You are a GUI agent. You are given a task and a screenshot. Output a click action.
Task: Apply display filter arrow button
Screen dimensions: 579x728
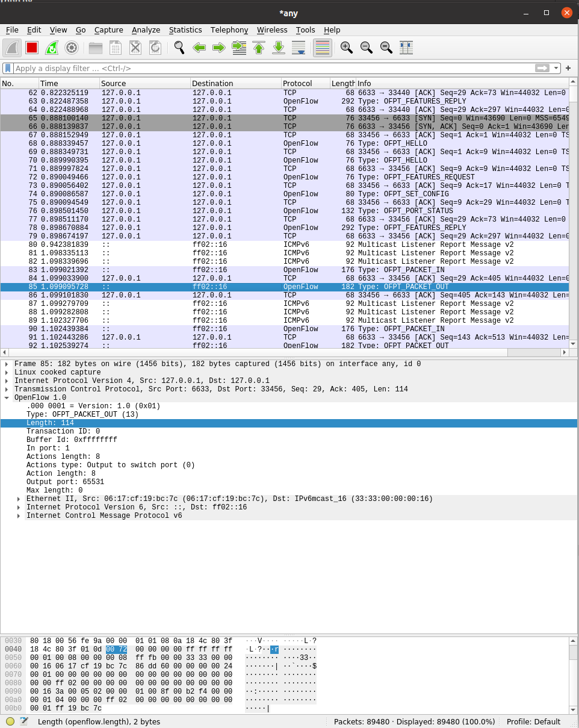click(x=542, y=68)
